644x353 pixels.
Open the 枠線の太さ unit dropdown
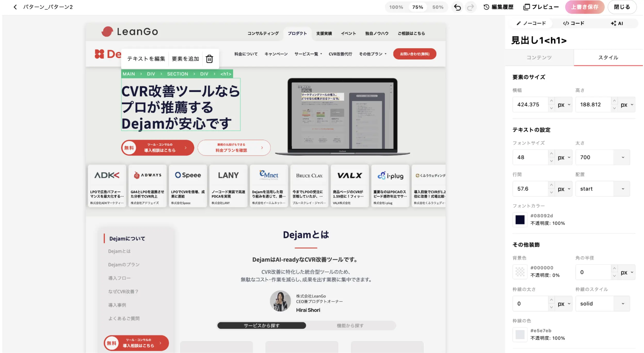tap(564, 304)
